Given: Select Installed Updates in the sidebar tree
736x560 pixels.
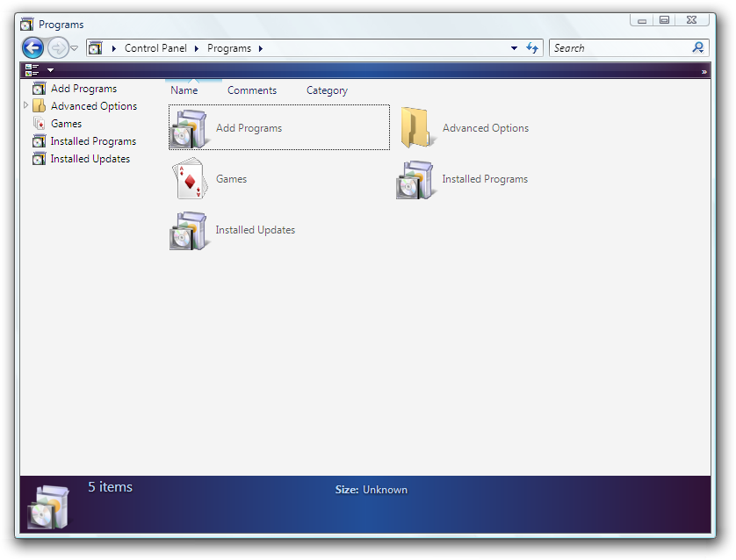Looking at the screenshot, I should [x=90, y=159].
